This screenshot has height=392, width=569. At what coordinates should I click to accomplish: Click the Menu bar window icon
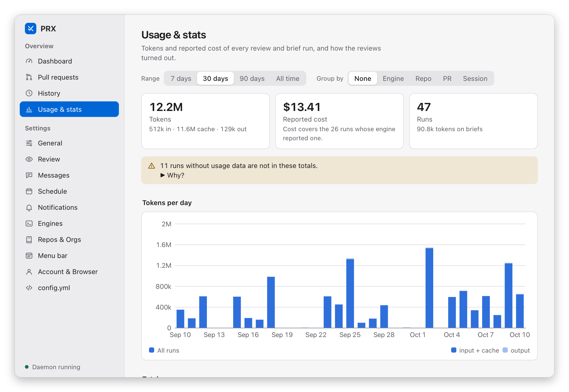pos(29,256)
